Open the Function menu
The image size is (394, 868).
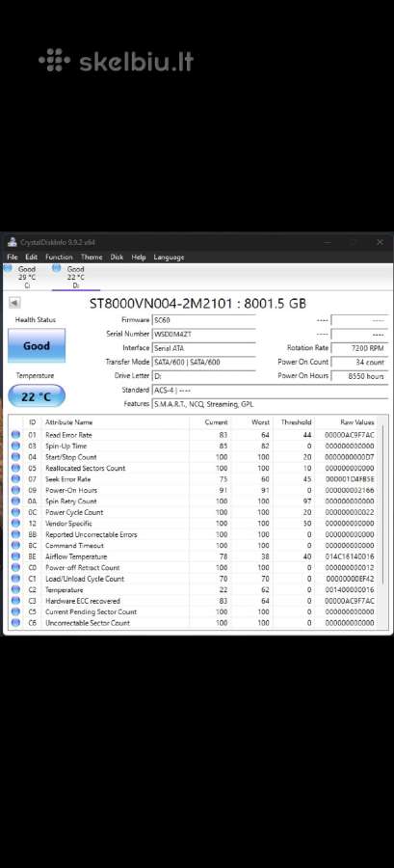(x=59, y=257)
